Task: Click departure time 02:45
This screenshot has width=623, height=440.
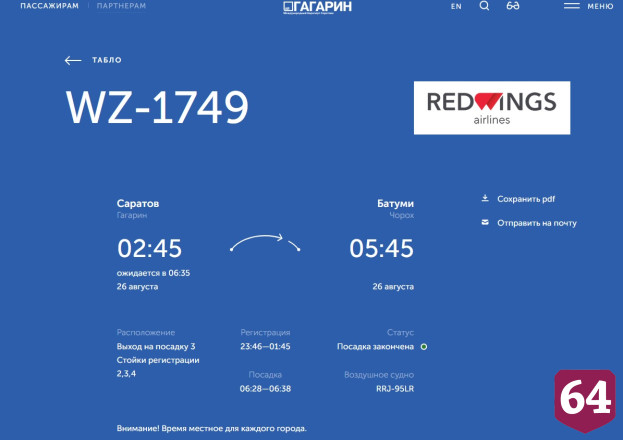Action: [149, 248]
